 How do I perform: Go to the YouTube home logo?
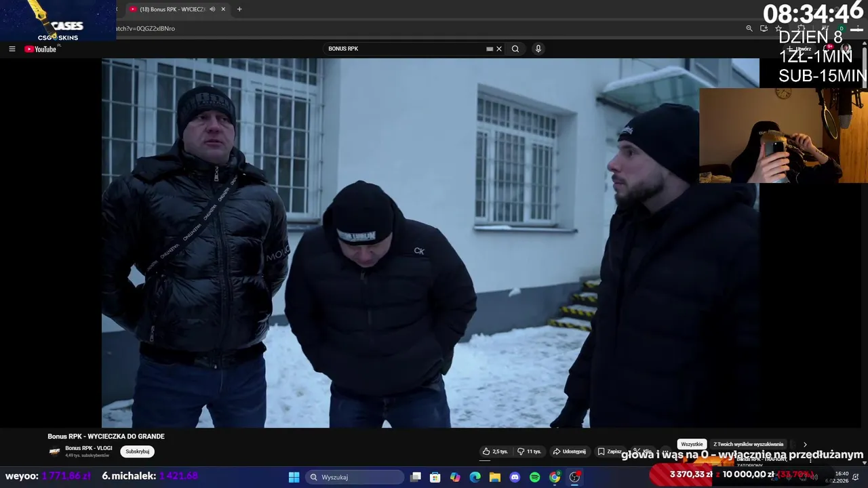[41, 49]
